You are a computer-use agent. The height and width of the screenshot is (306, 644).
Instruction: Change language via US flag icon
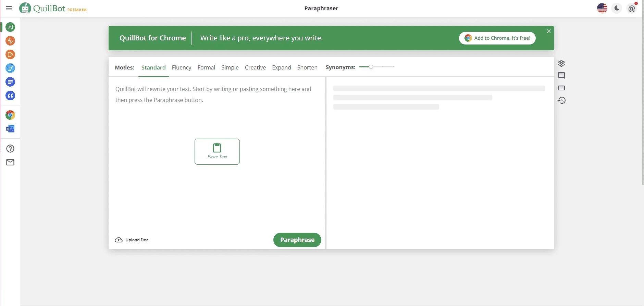[602, 8]
